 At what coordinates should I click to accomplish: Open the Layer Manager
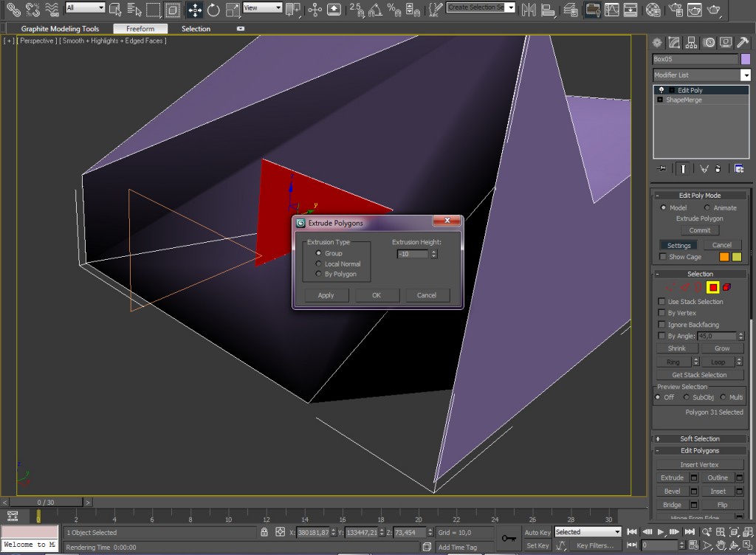click(x=571, y=9)
